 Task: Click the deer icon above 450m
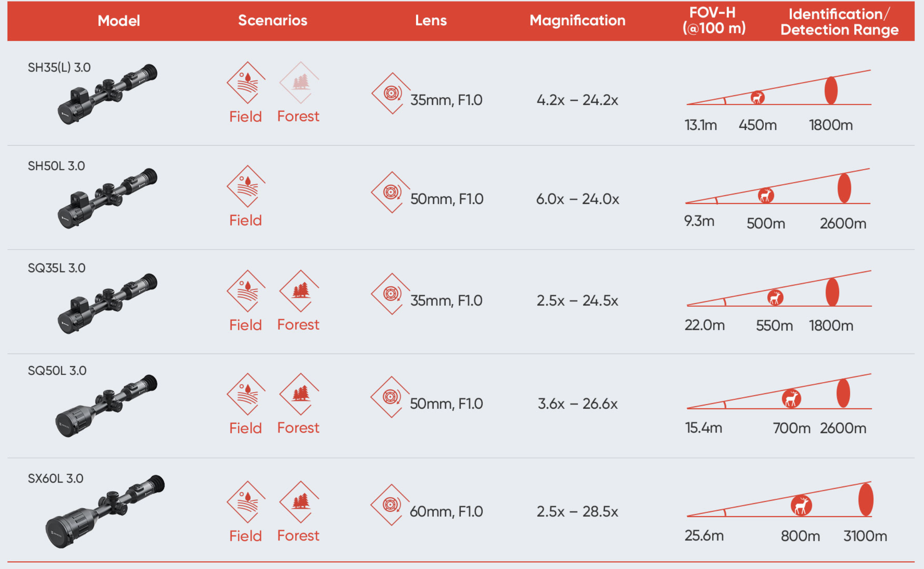(x=757, y=97)
